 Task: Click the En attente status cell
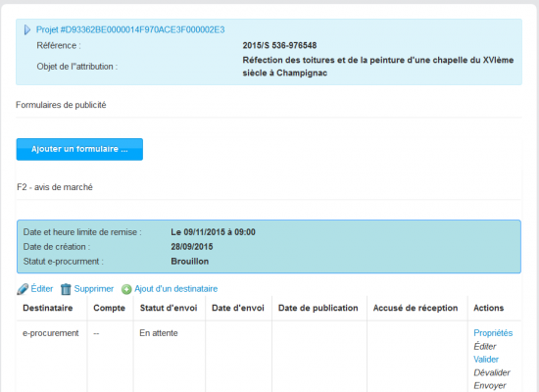[159, 333]
